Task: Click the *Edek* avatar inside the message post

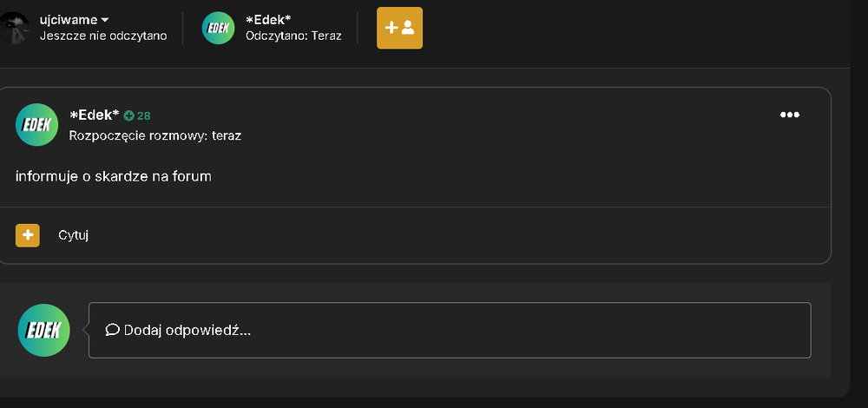Action: click(x=37, y=124)
